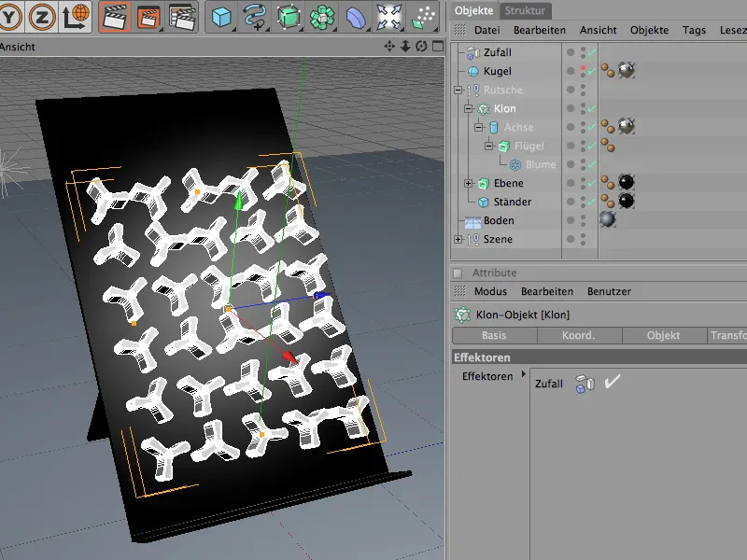Viewport: 747px width, 560px height.
Task: Select the Blume object in tree
Action: pyautogui.click(x=540, y=164)
